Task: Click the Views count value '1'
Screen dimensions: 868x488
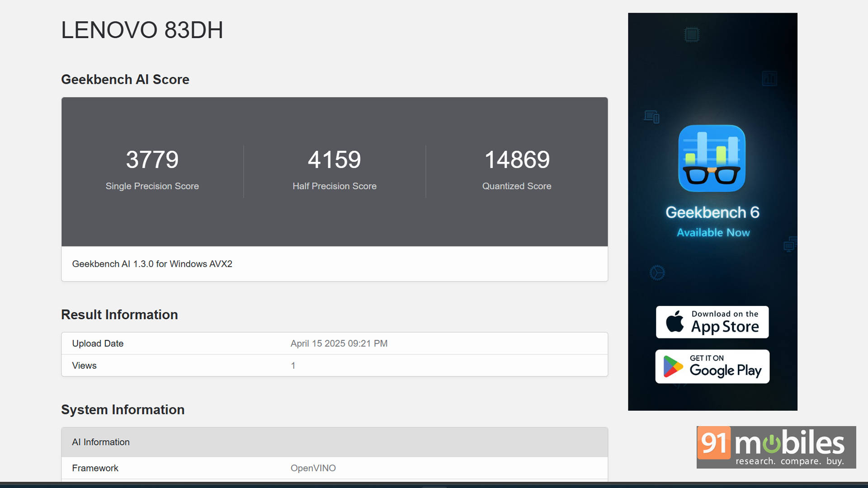Action: (293, 366)
